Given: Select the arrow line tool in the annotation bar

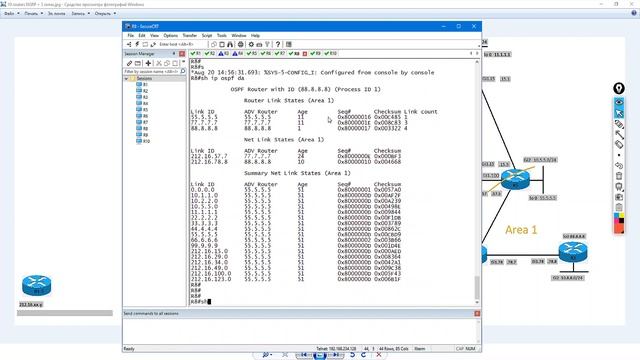Looking at the screenshot, I should 619,134.
